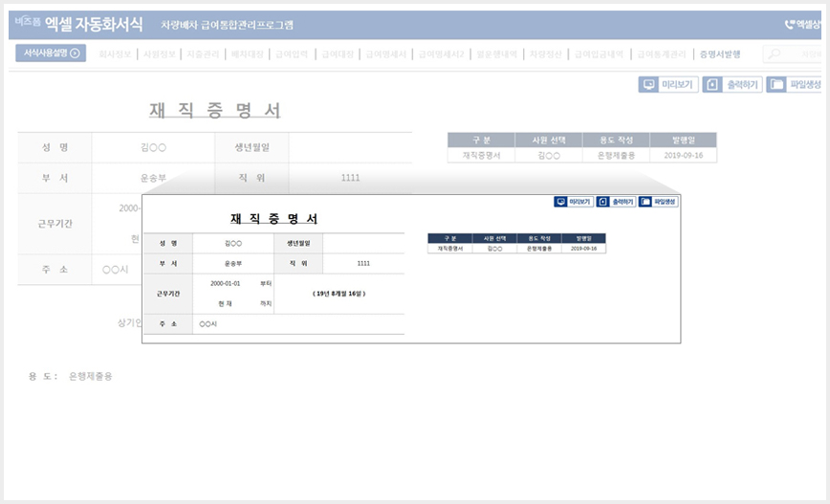Select the 급여입력 tab
The height and width of the screenshot is (504, 830).
292,54
